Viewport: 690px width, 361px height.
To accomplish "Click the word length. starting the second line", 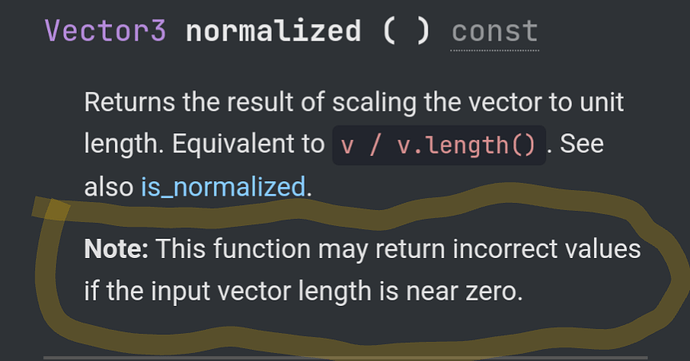I will point(124,145).
